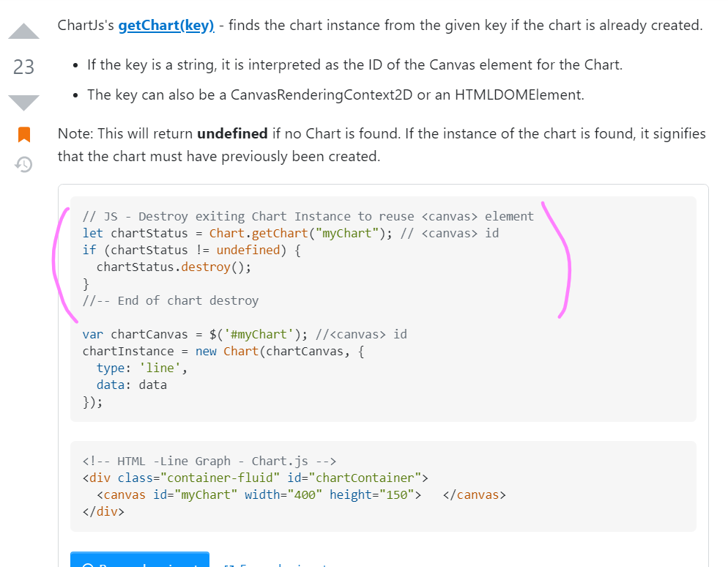Click the play icon on the blue snippet button

tap(89, 564)
